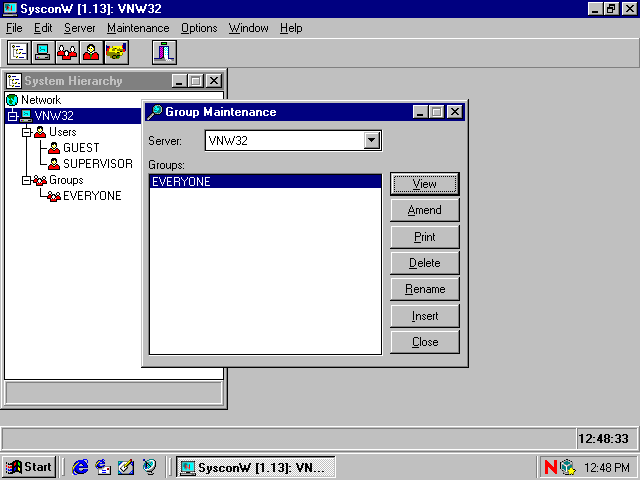Open the Maintenance menu
Screen dimensions: 640x480
click(138, 28)
